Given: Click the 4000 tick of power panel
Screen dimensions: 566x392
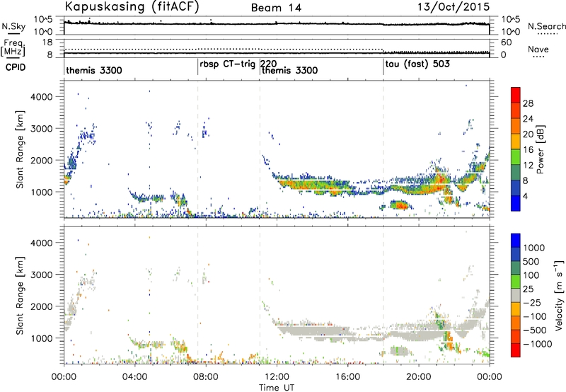Looking at the screenshot, I should tap(42, 97).
